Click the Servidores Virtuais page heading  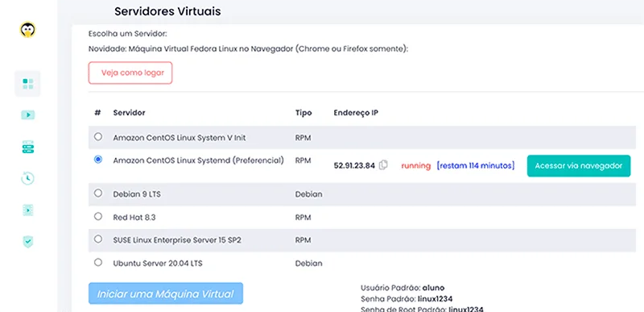(x=167, y=11)
